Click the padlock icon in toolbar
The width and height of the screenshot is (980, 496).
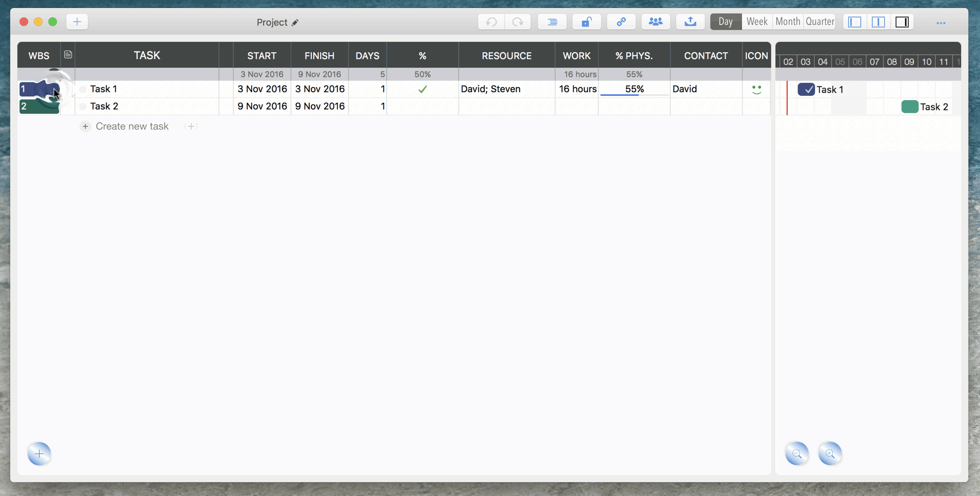[x=586, y=22]
